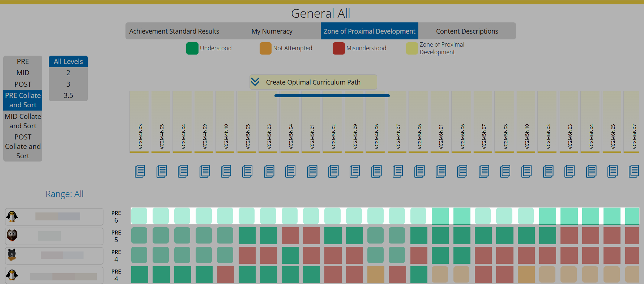The width and height of the screenshot is (644, 284).
Task: Open document icon under VC2M4N10 column
Action: (x=226, y=171)
